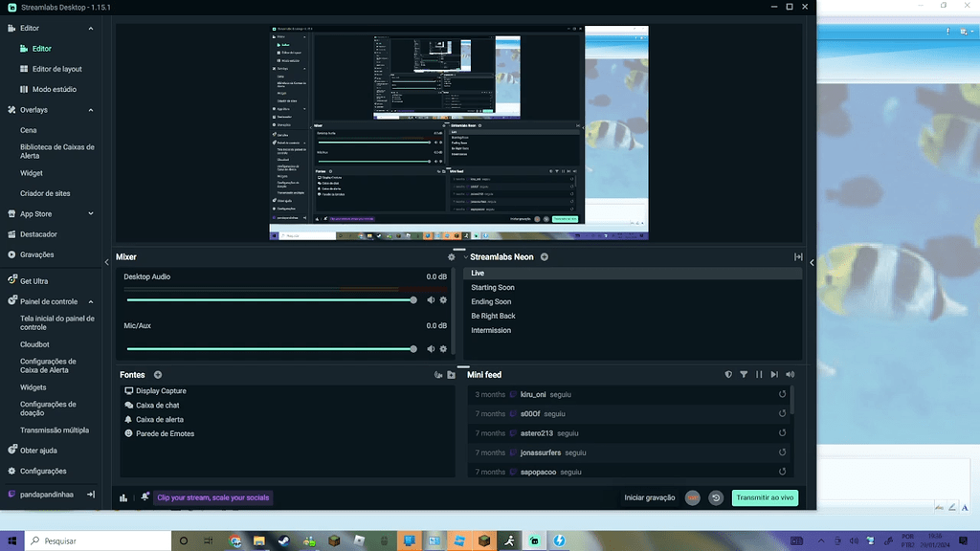The image size is (980, 551).
Task: Collapse the Overlays sidebar section
Action: pos(91,110)
